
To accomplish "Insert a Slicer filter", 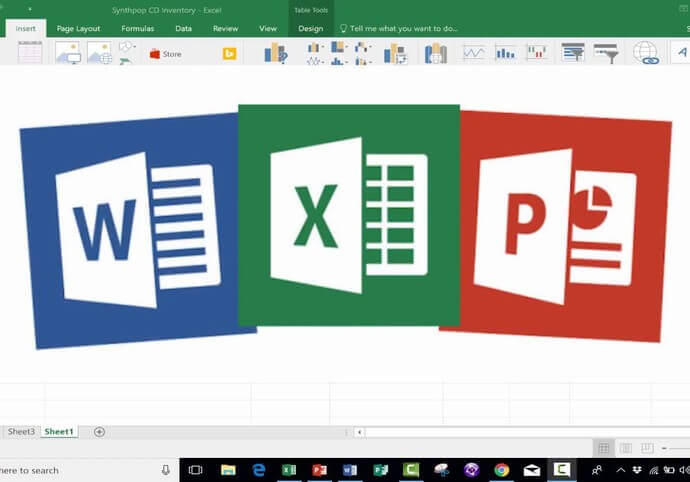I will coord(573,52).
